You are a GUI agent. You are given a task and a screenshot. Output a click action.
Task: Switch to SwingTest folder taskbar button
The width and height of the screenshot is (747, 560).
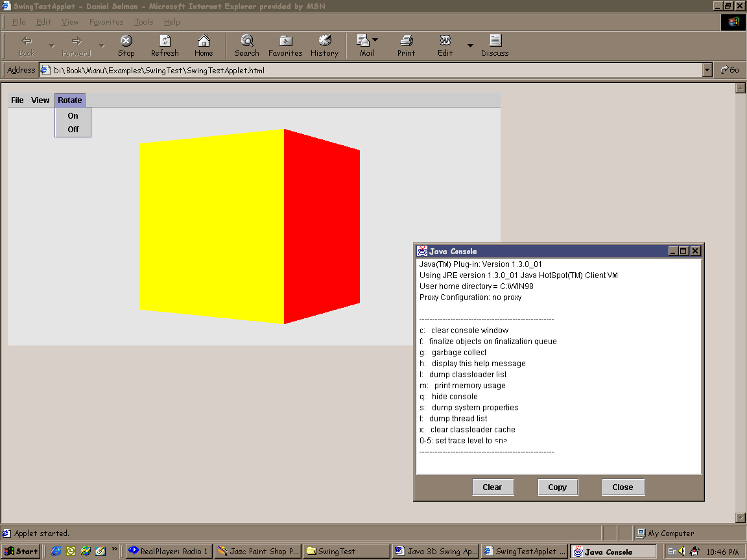tap(346, 552)
